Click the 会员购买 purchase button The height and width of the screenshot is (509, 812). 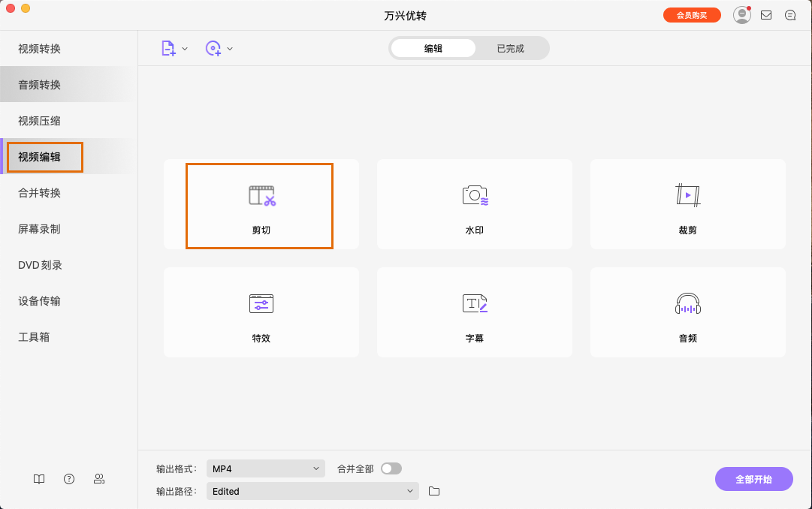[x=691, y=14]
